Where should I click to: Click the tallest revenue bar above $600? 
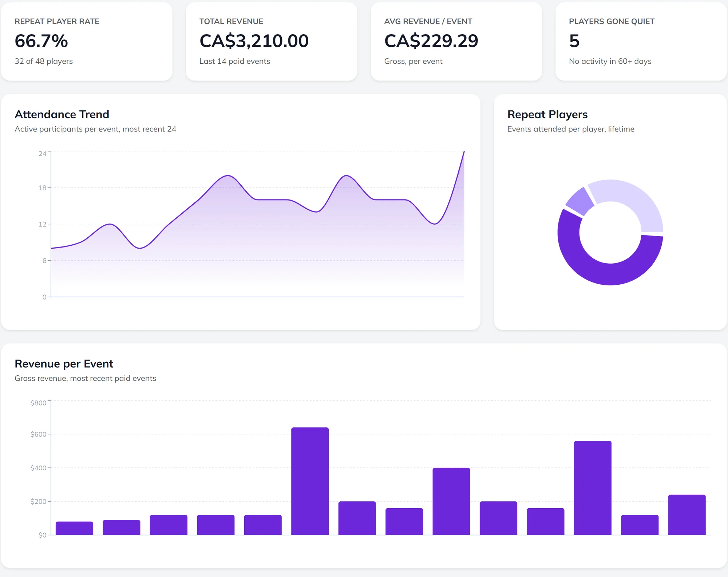pos(310,481)
